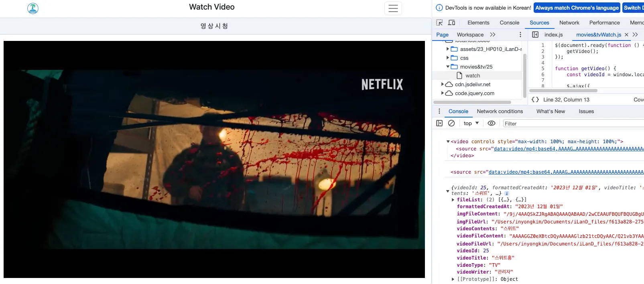Show more navigator tabs chevron
This screenshot has width=644, height=284.
(493, 34)
